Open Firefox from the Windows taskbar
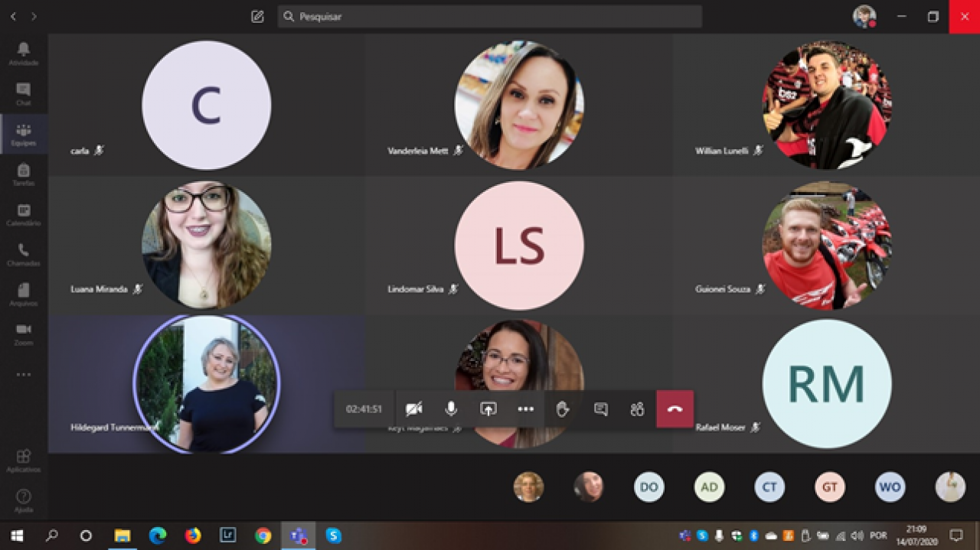Image resolution: width=980 pixels, height=550 pixels. [x=193, y=535]
